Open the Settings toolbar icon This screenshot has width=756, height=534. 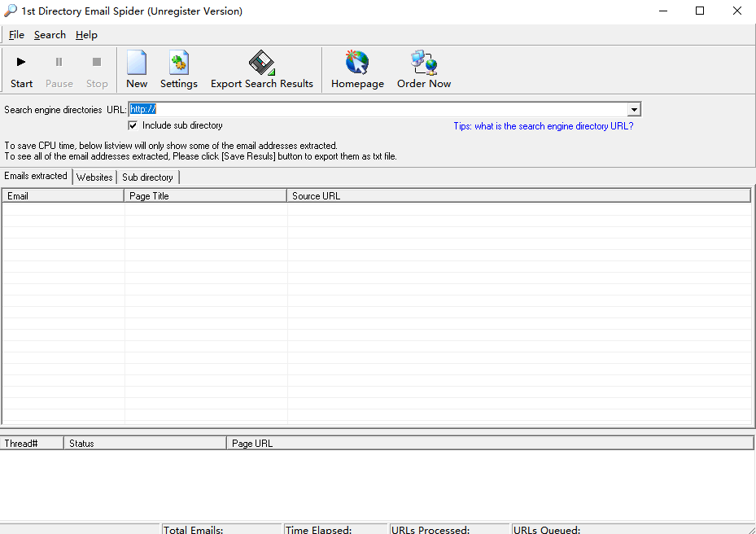pyautogui.click(x=179, y=70)
